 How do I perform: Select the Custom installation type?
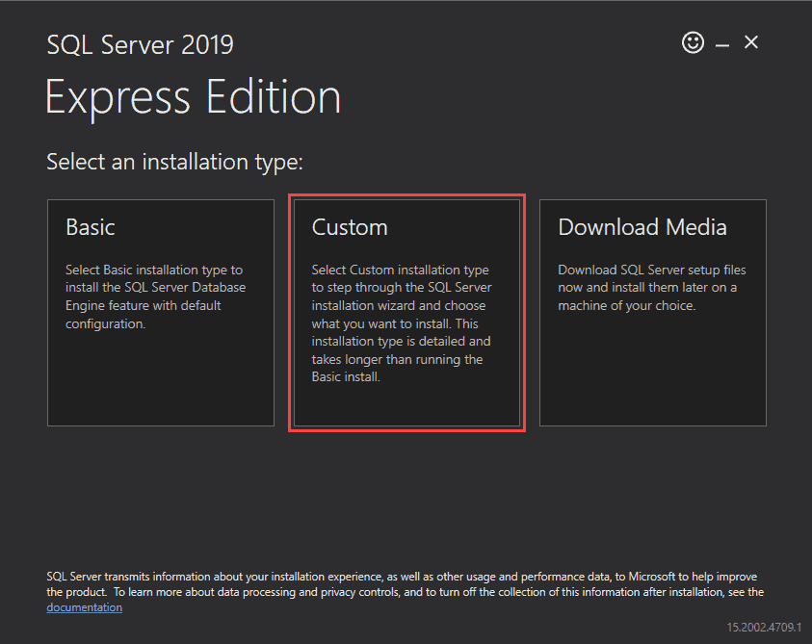click(406, 313)
